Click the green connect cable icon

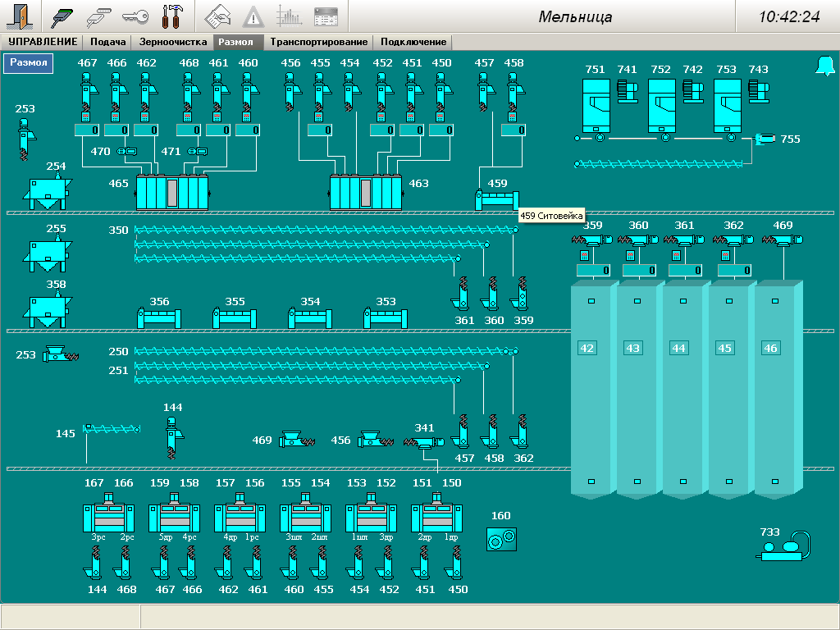pyautogui.click(x=63, y=16)
